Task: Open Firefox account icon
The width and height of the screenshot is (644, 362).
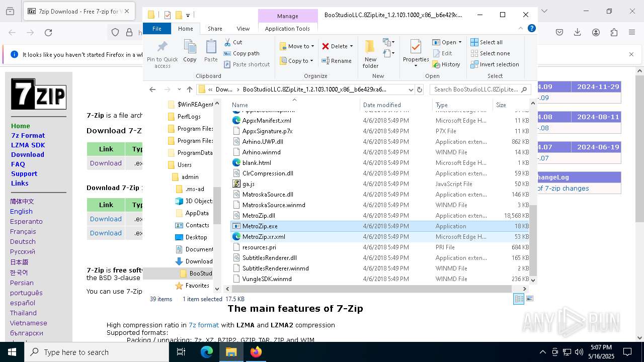Action: 596,33
